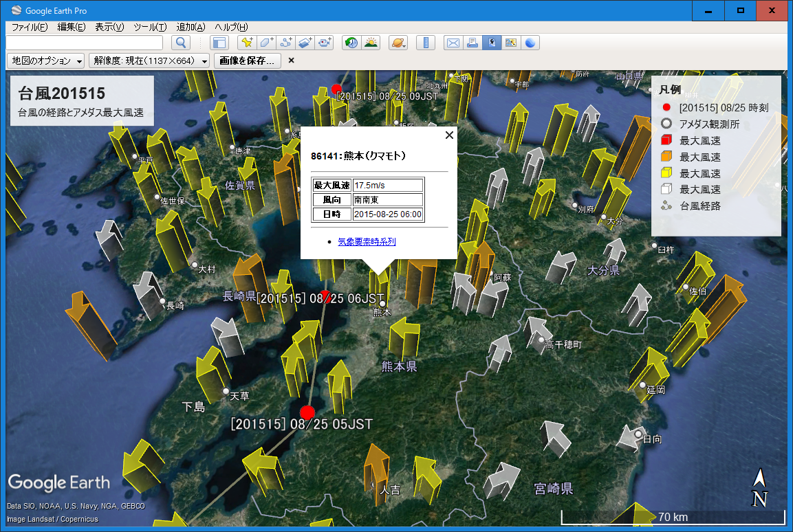Click the 大分 station circle marker
Screen dimensions: 793x532
click(x=603, y=217)
